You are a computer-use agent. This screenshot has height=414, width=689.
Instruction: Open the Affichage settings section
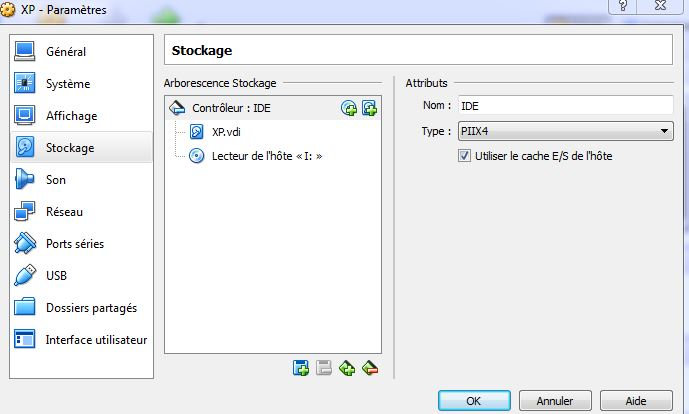point(71,116)
